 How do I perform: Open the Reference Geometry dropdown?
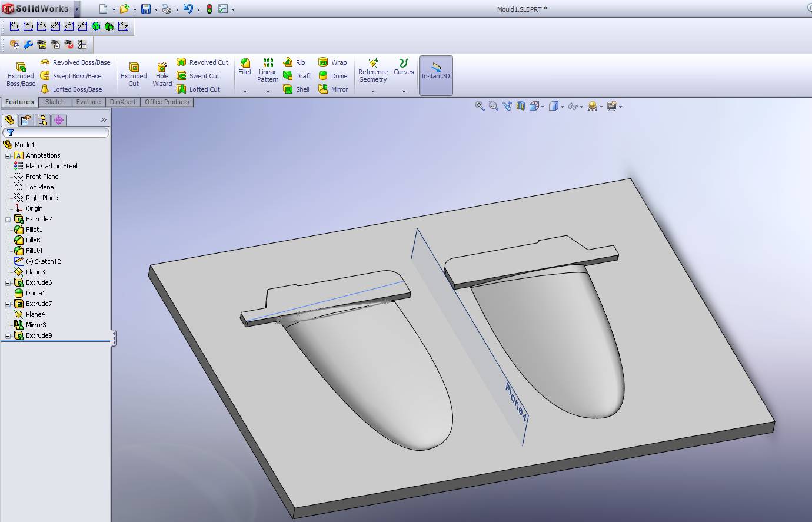(x=373, y=91)
